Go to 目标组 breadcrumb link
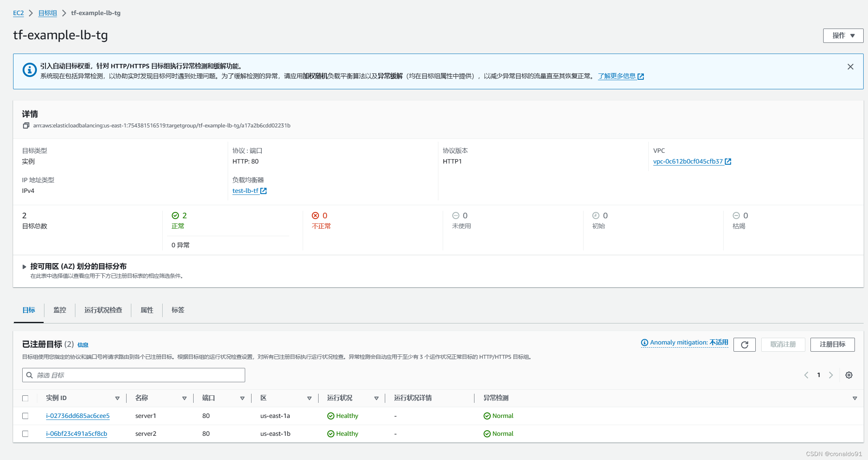Viewport: 868px width, 460px height. 48,13
